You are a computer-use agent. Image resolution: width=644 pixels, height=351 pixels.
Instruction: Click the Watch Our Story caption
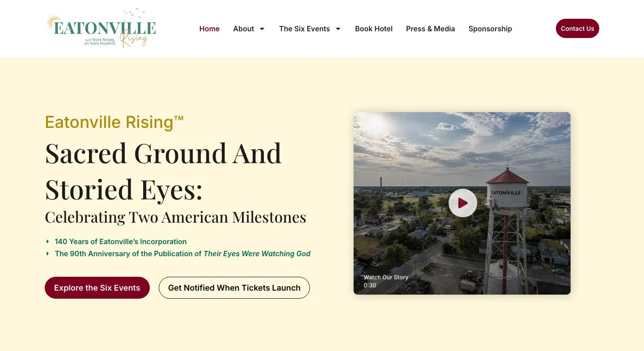[386, 277]
